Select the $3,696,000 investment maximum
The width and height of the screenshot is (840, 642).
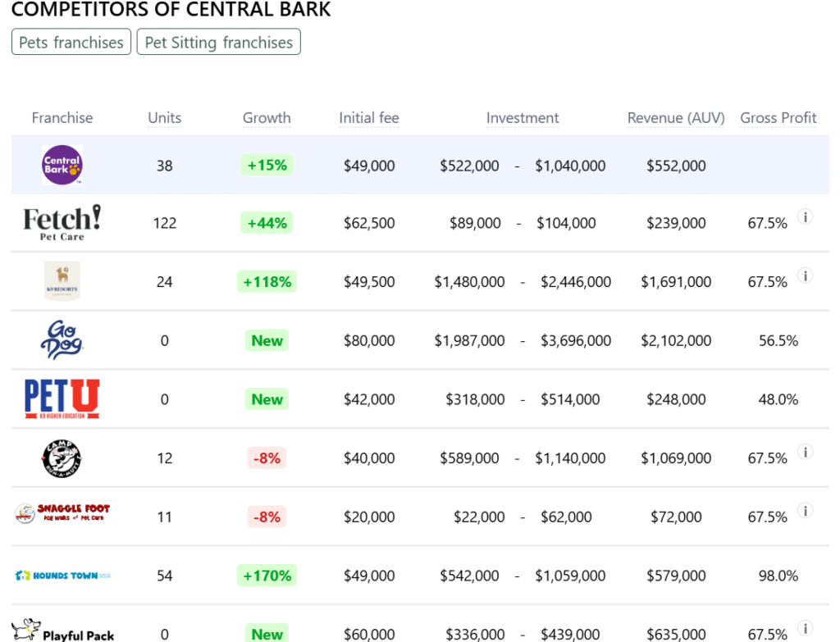tap(576, 340)
